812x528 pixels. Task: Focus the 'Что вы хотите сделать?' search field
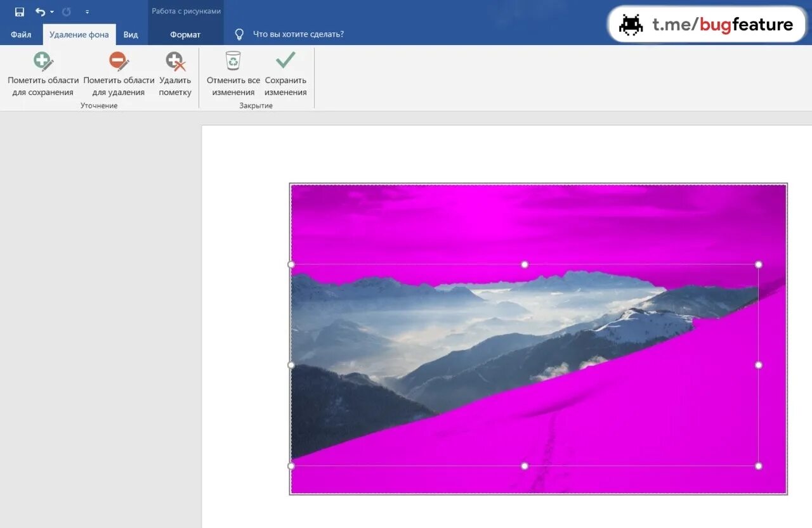298,34
